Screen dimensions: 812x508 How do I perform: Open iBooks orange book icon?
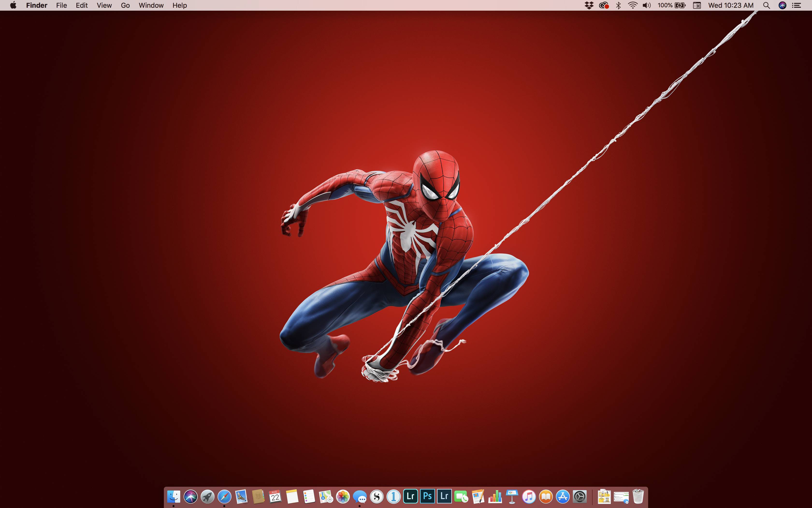coord(546,496)
